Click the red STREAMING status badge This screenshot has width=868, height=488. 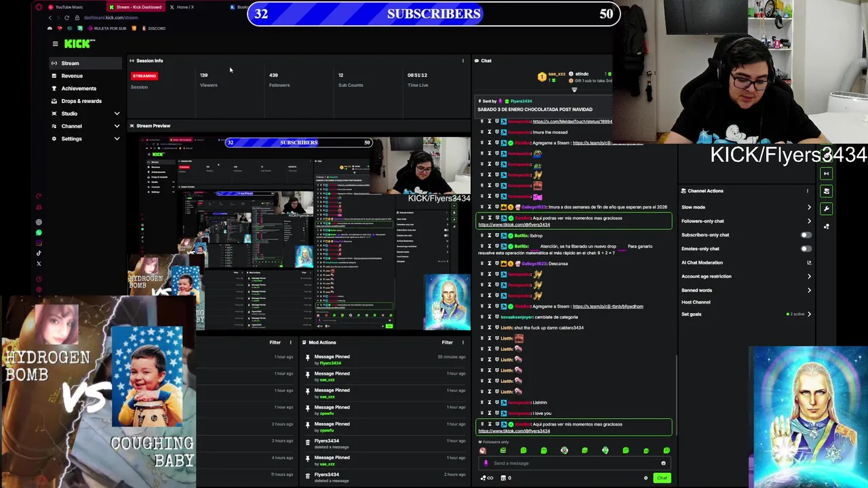pyautogui.click(x=144, y=76)
